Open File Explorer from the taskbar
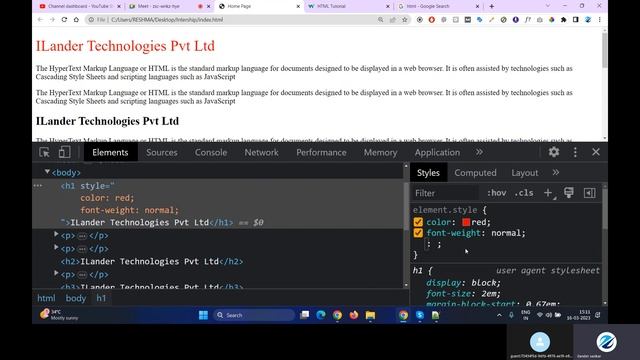The height and width of the screenshot is (360, 640). [370, 315]
